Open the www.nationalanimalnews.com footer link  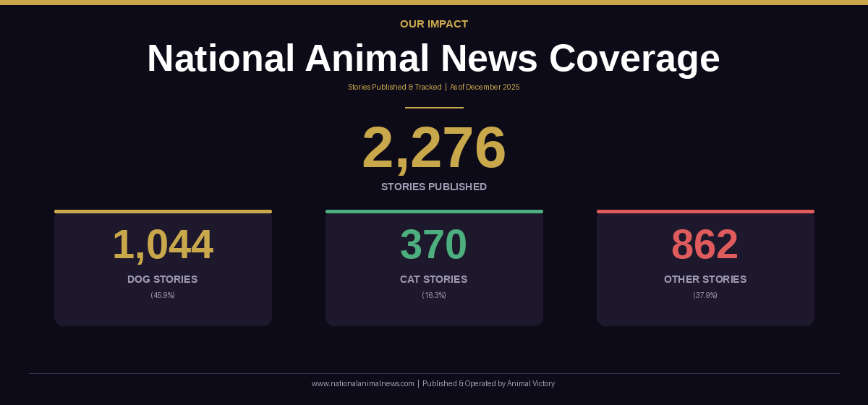point(363,383)
